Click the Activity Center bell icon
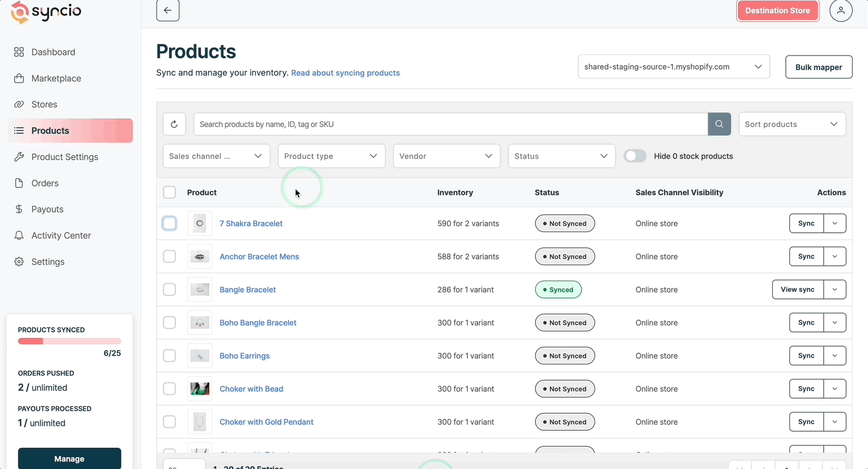The width and height of the screenshot is (868, 469). [19, 235]
